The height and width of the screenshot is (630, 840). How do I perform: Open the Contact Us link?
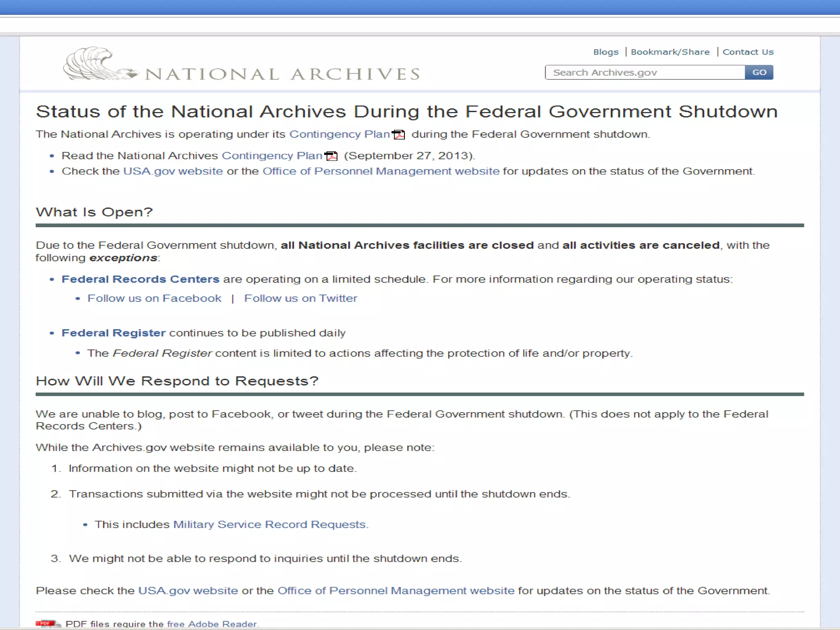pos(748,52)
